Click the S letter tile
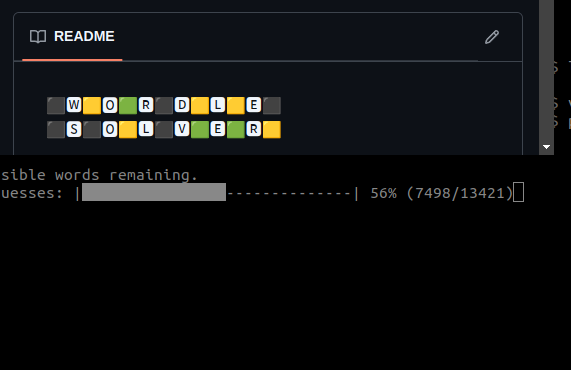 pyautogui.click(x=74, y=129)
